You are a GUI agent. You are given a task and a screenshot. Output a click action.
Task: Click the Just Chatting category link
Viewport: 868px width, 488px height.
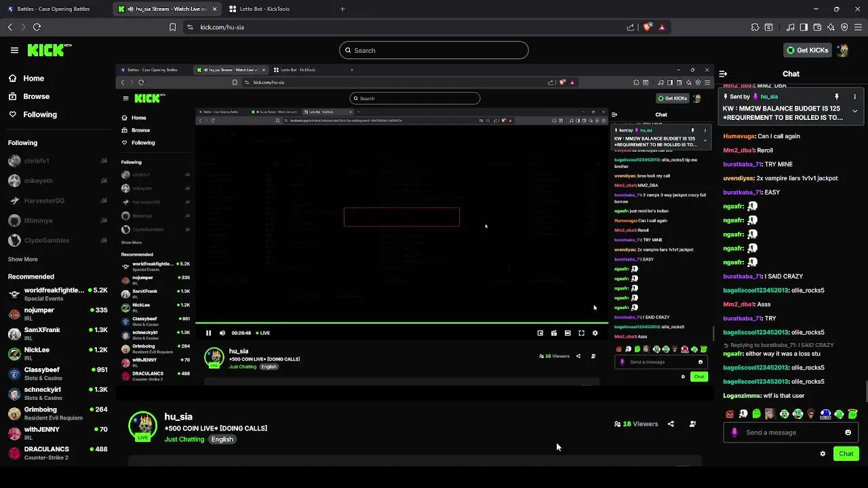click(x=184, y=439)
